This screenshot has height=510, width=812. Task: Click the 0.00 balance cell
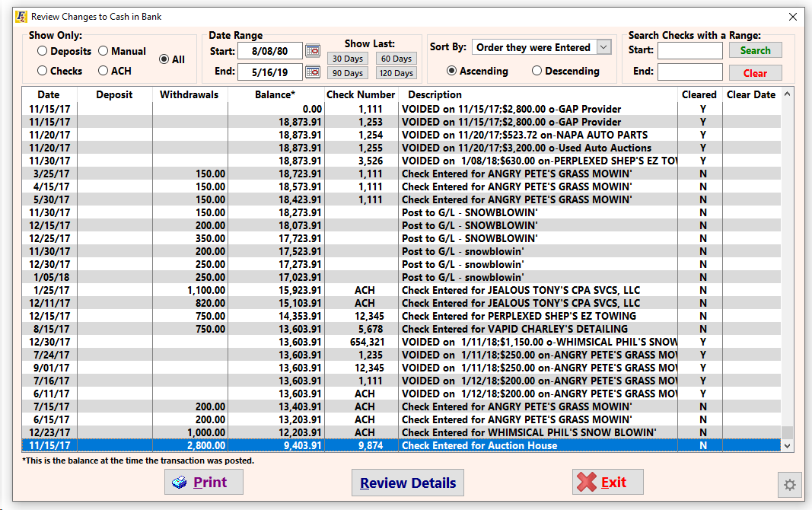312,110
